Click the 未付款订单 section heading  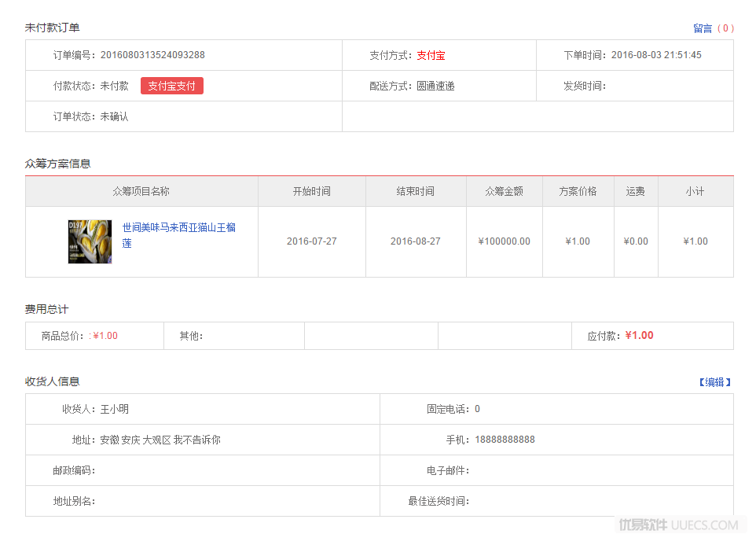(52, 28)
